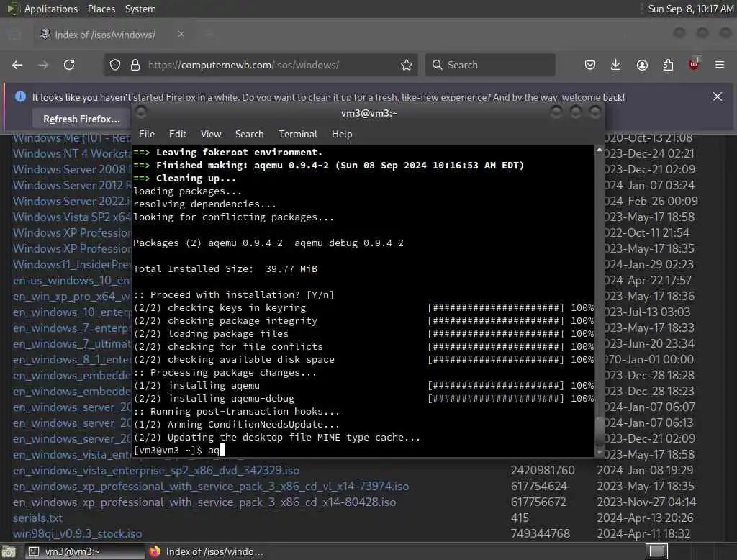Click the Refresh Firefox… button
Screen dimensions: 737x560
(81, 119)
